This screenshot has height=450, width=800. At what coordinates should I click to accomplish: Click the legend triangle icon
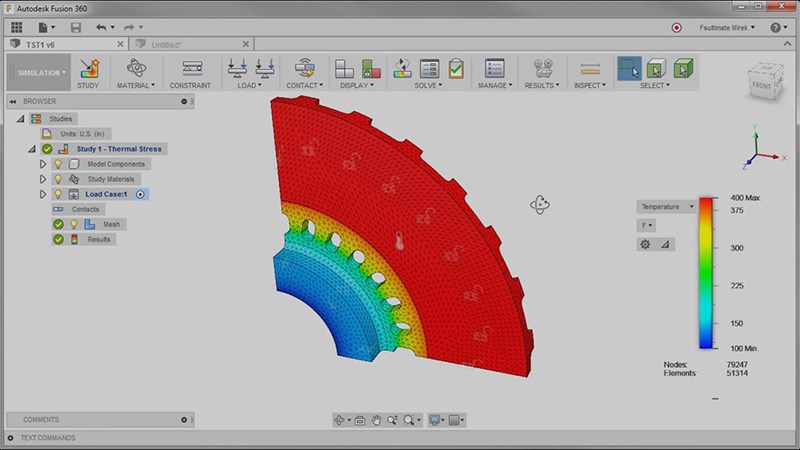point(665,244)
